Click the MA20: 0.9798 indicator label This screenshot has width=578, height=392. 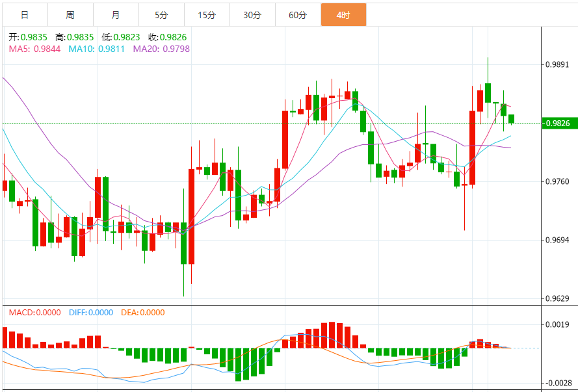pos(161,49)
